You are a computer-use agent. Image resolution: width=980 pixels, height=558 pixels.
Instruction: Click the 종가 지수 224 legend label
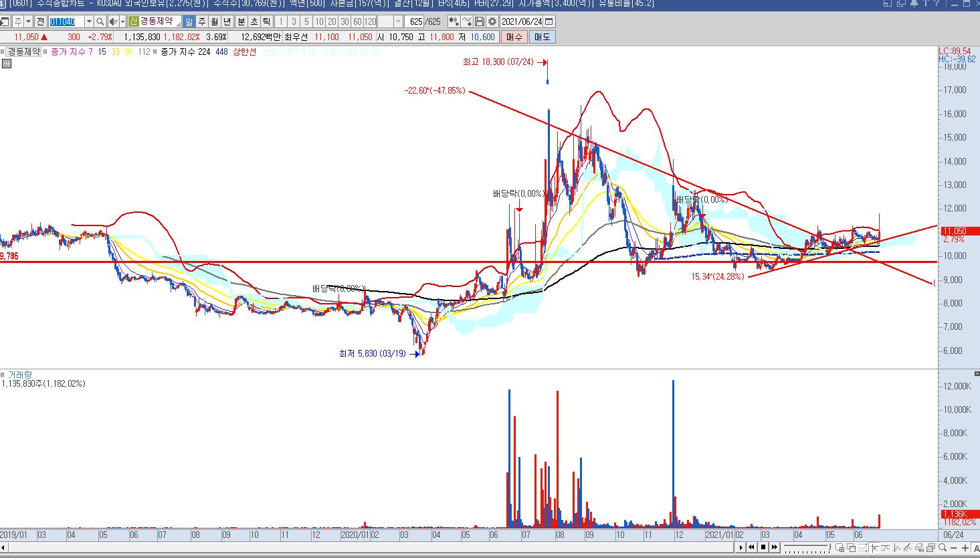185,52
